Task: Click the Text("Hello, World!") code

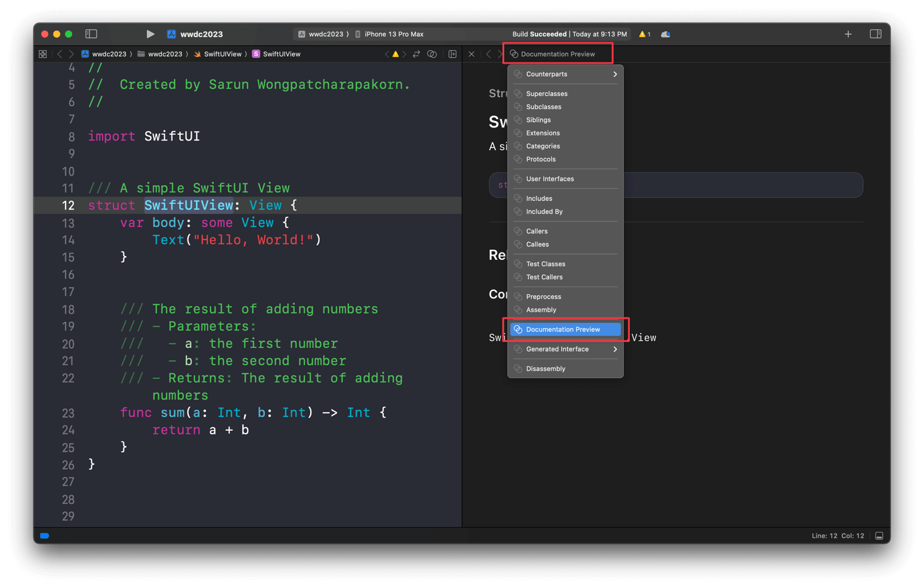Action: point(236,239)
